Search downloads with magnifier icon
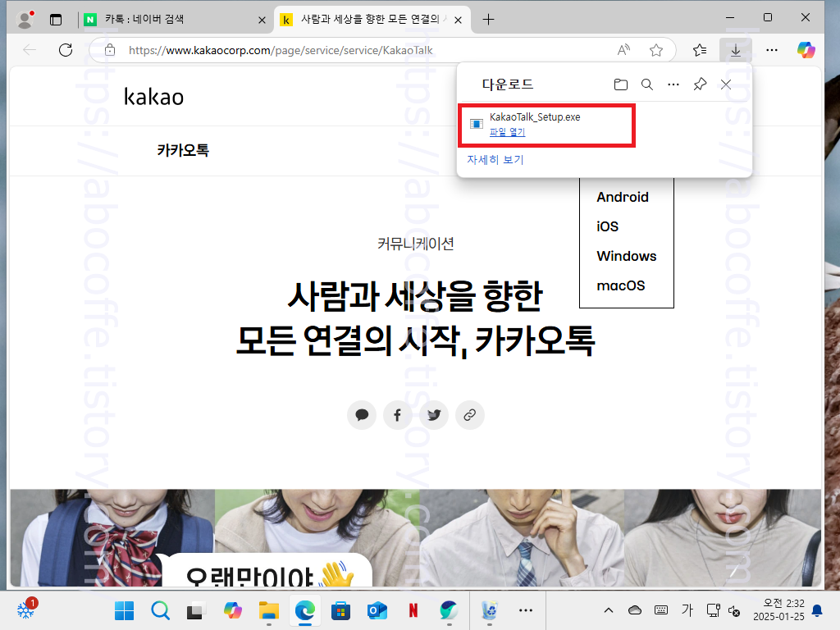The image size is (840, 630). pos(647,84)
